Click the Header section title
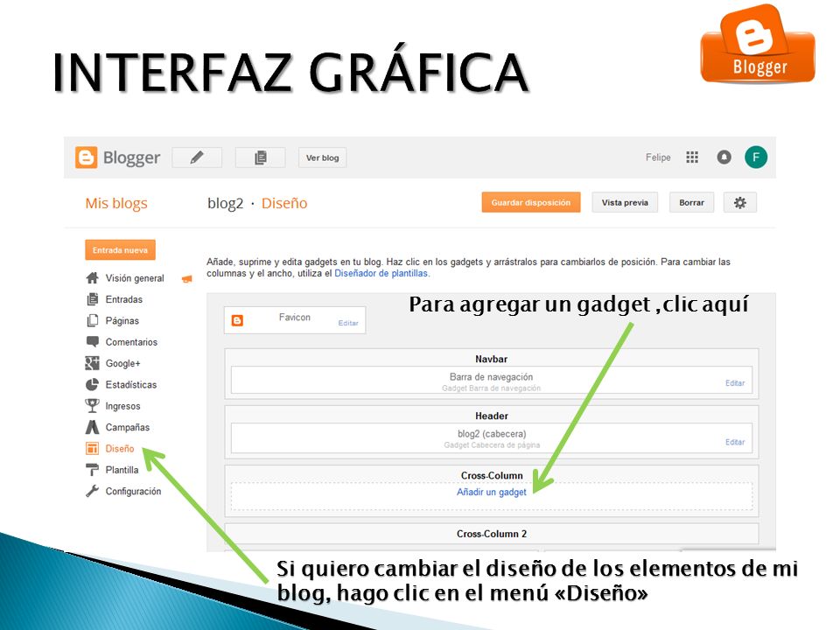This screenshot has height=630, width=840. pyautogui.click(x=491, y=416)
